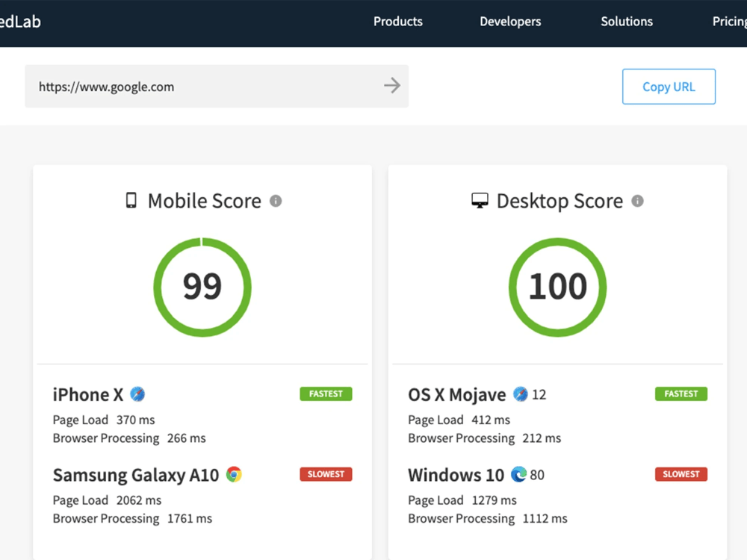Select the Samsung Galaxy A10 device name
747x560 pixels.
(x=136, y=475)
